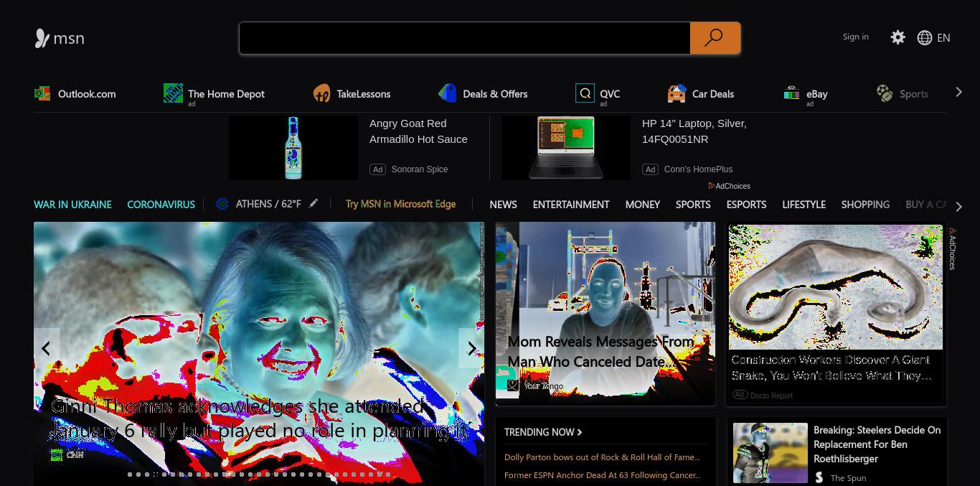Click the Car Deals car icon

677,93
